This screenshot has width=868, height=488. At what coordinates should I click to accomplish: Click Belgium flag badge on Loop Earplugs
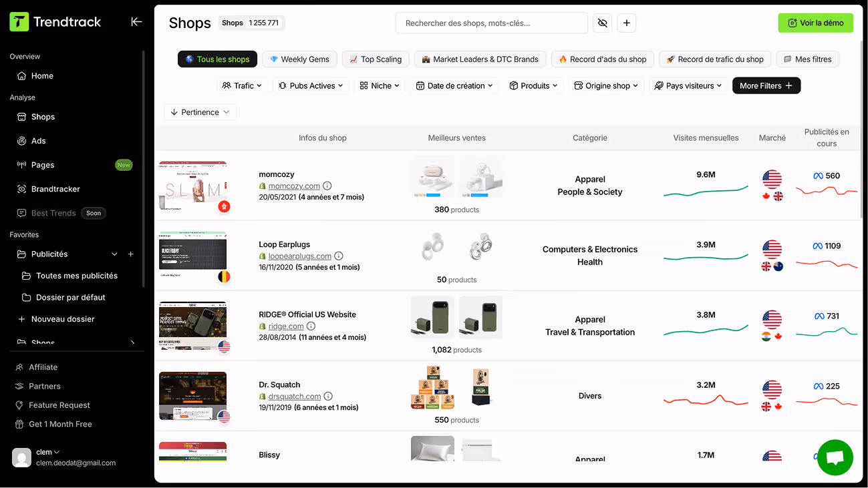click(225, 276)
